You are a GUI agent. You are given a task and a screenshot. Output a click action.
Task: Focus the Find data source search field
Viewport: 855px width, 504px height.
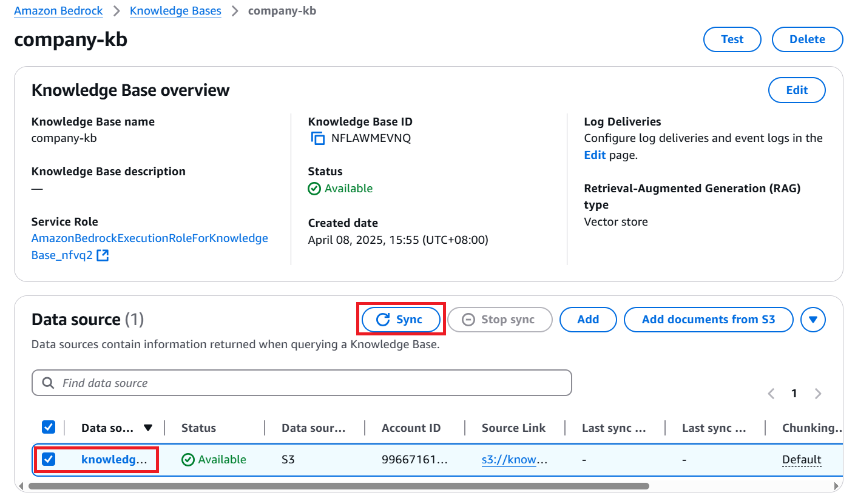pyautogui.click(x=302, y=383)
